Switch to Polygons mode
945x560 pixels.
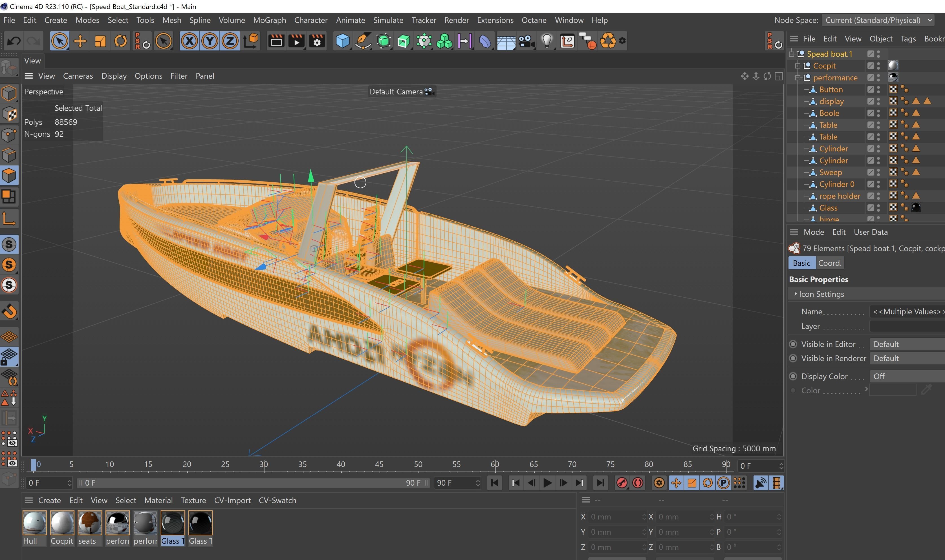click(x=9, y=176)
